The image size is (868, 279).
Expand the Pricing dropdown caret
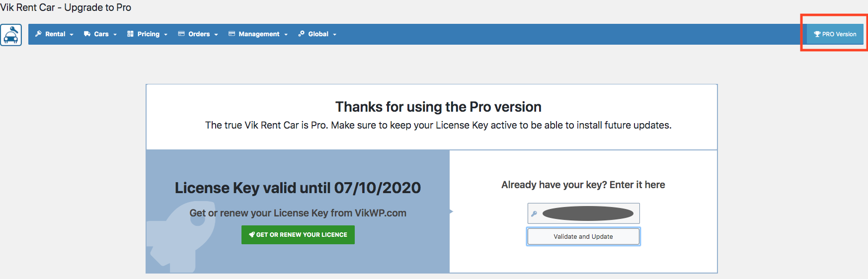(x=166, y=35)
